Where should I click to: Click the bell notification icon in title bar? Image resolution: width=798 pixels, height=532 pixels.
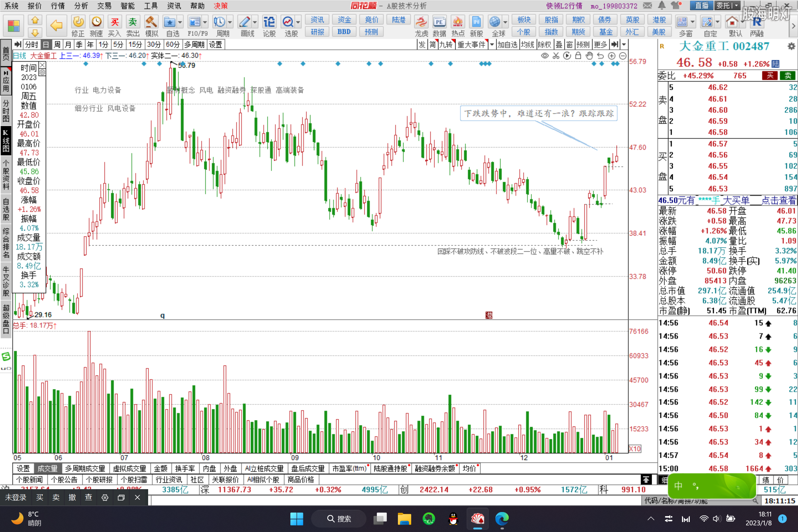pos(662,5)
